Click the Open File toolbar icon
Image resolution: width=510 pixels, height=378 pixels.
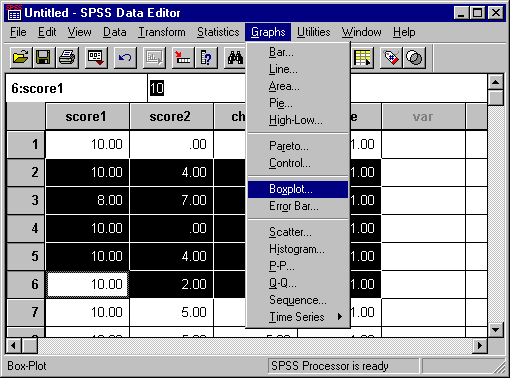click(x=21, y=58)
